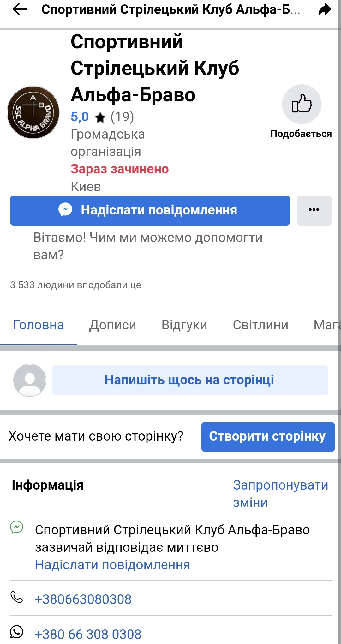Like the page with thumbs-up icon

tap(302, 104)
